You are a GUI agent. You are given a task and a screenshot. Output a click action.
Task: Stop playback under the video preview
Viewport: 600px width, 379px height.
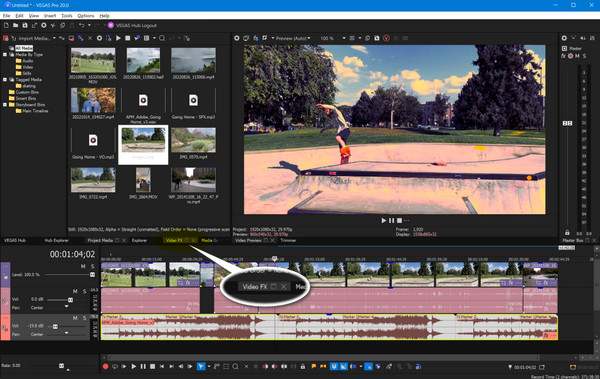[x=399, y=221]
